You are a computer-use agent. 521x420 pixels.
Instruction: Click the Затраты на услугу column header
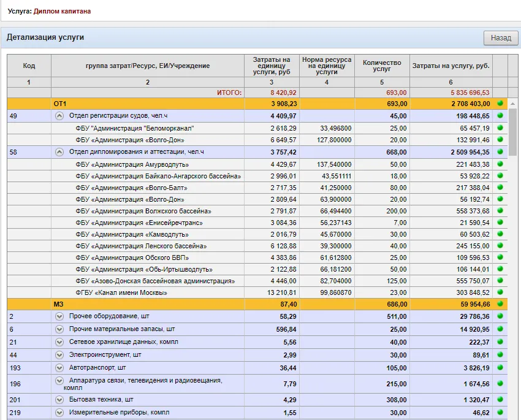[x=451, y=66]
